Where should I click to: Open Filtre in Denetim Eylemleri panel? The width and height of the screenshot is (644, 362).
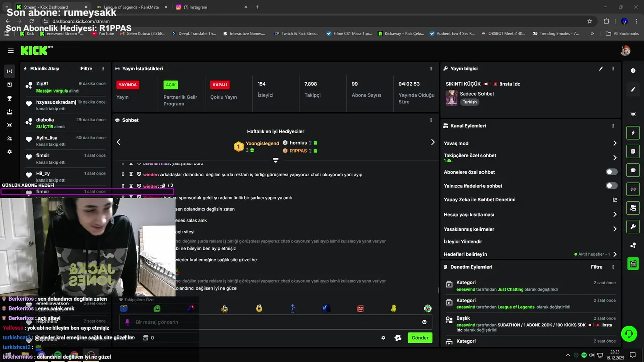(597, 267)
